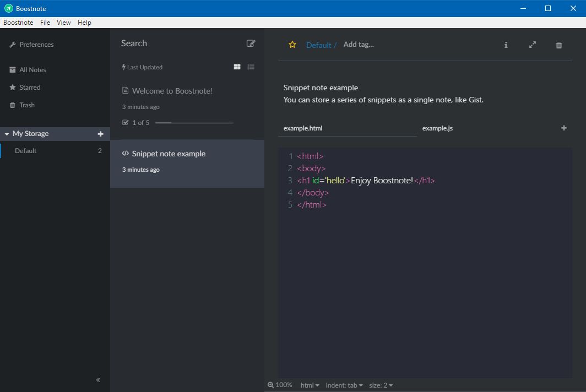Open the Help menu
Screen dimensions: 586x392
pos(84,23)
